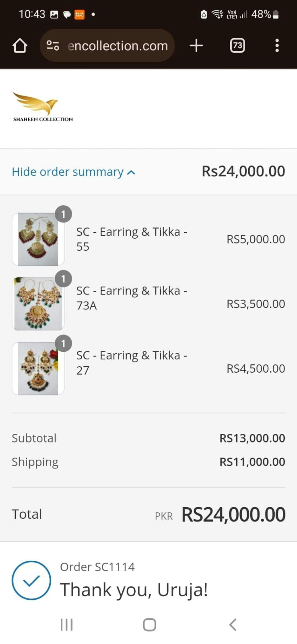Open site settings icon in address bar

pos(53,45)
